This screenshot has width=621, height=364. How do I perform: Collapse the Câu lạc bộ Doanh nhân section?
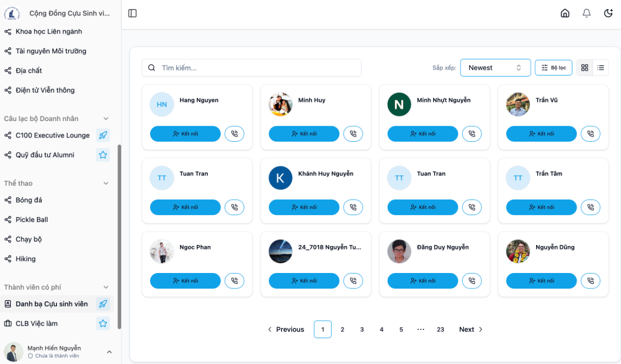click(106, 119)
